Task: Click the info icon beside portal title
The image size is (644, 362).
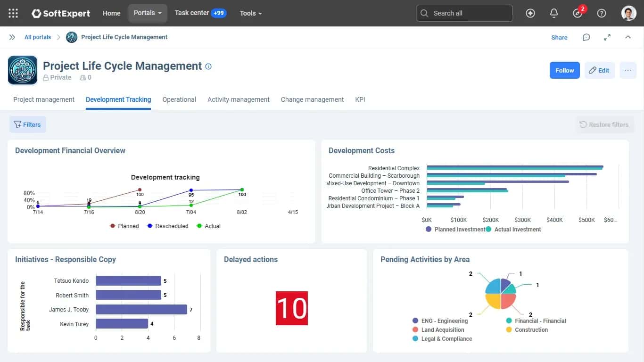Action: tap(208, 66)
